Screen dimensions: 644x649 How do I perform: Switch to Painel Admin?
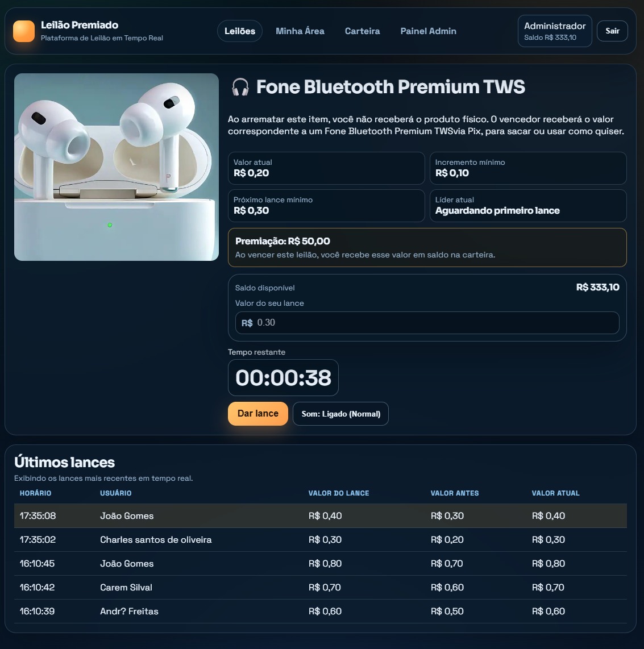[428, 31]
